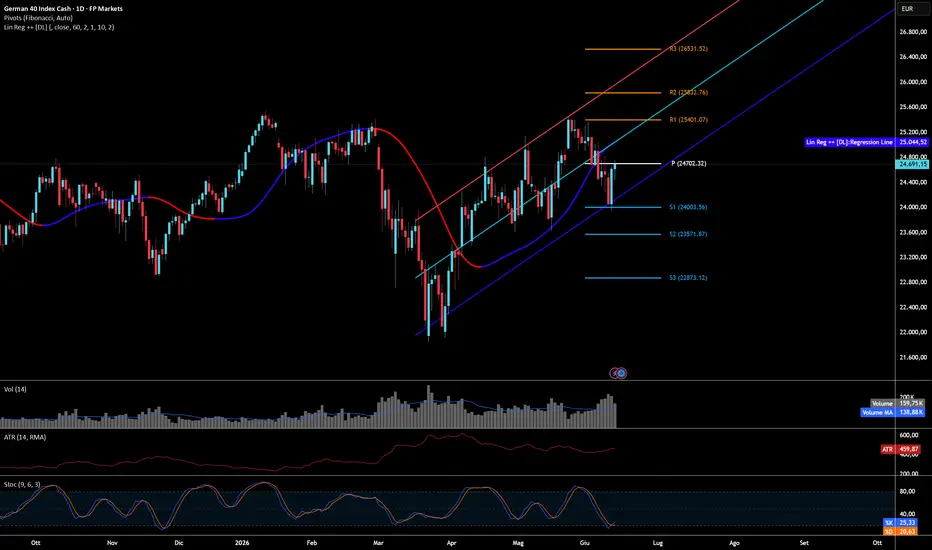This screenshot has height=550, width=932.
Task: Click the S1 (24003.56) pivot label
Action: point(688,208)
